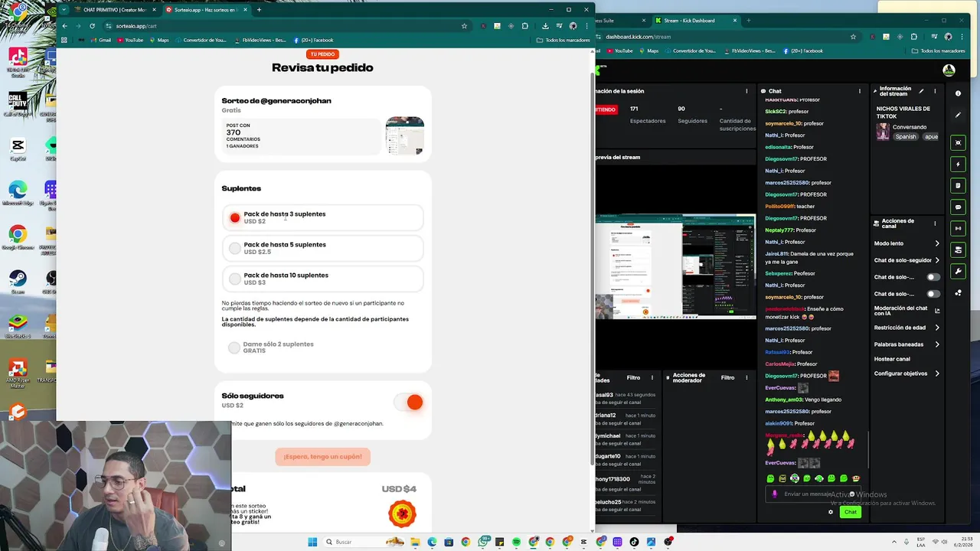
Task: Open Chat panel options menu in Kick
Action: pos(860,91)
